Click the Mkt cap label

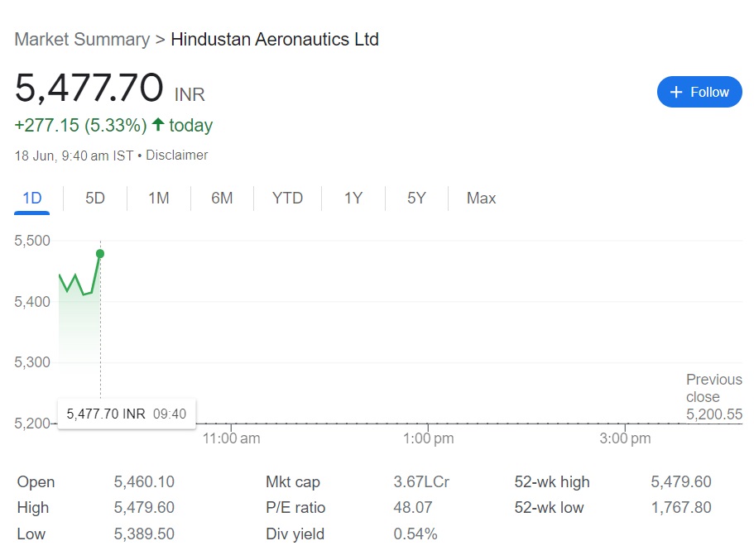coord(292,481)
